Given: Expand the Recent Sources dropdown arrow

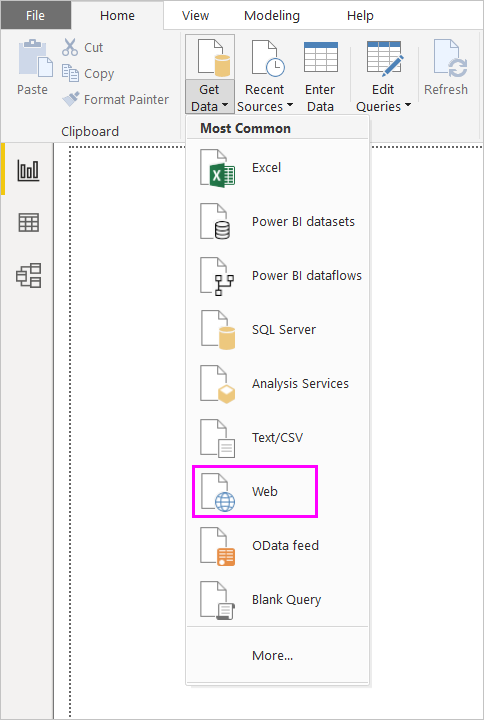Looking at the screenshot, I should 290,105.
